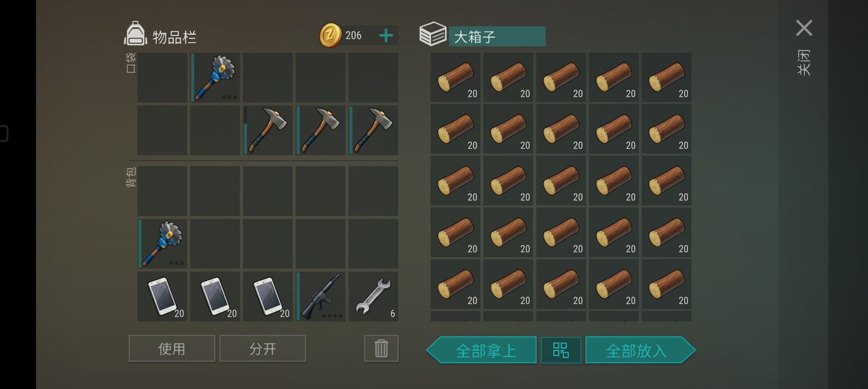Select the assault rifle in the backpack
This screenshot has height=389, width=868.
tap(321, 296)
